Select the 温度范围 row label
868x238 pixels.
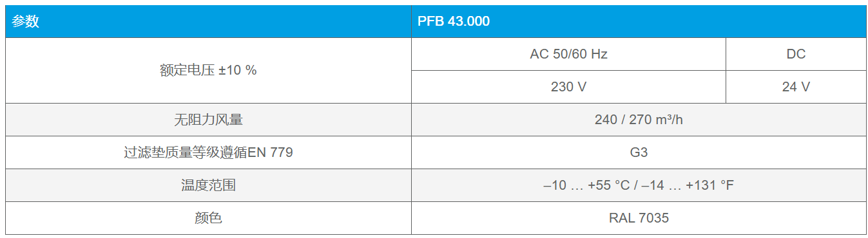pyautogui.click(x=208, y=185)
